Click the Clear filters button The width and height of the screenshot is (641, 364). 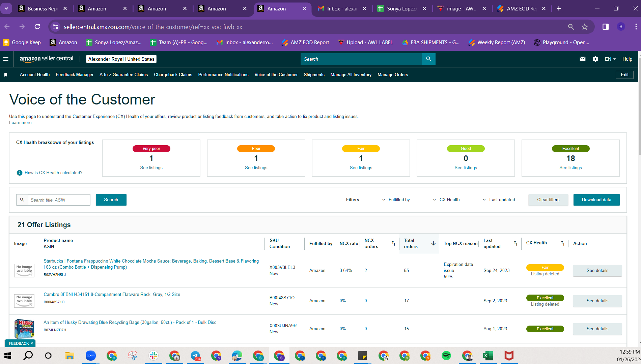[548, 200]
